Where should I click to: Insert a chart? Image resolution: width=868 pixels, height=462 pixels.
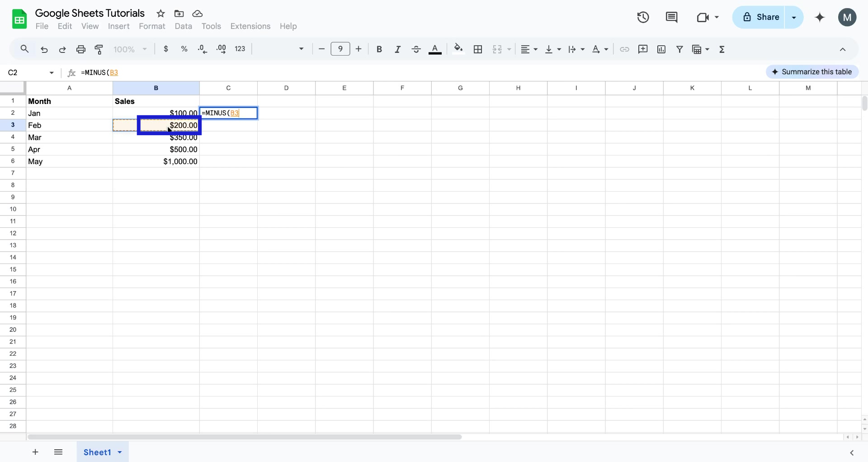coord(661,49)
